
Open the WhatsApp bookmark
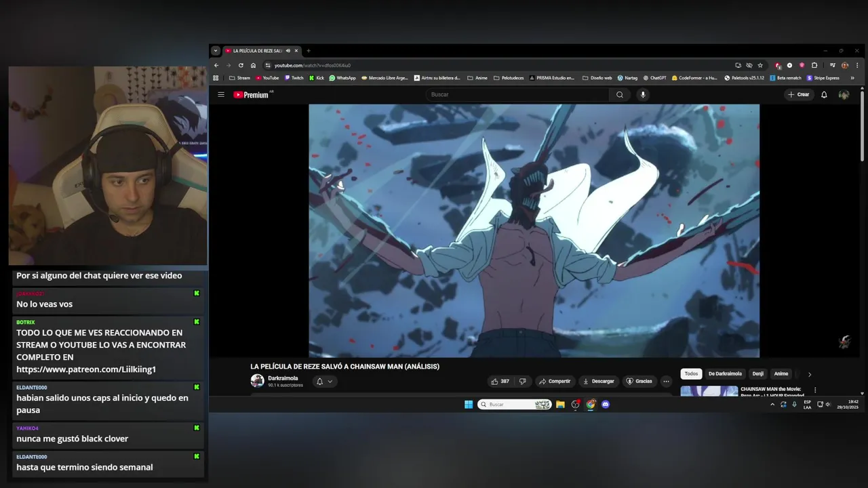click(x=342, y=78)
